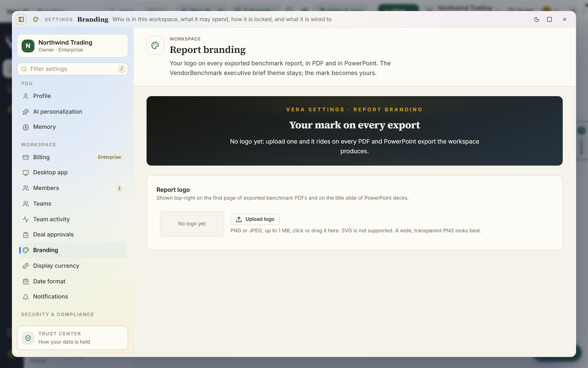Click the Enterprise badge on Billing
This screenshot has height=368, width=588.
point(109,157)
